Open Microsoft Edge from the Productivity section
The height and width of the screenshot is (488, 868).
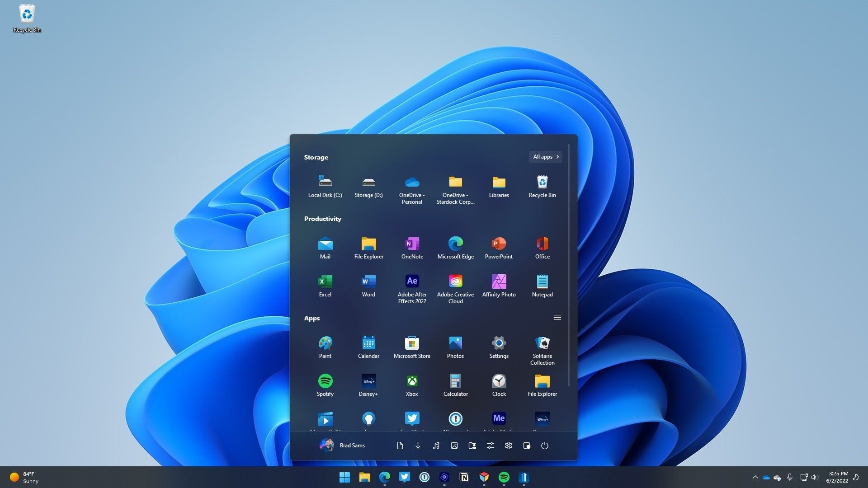455,244
